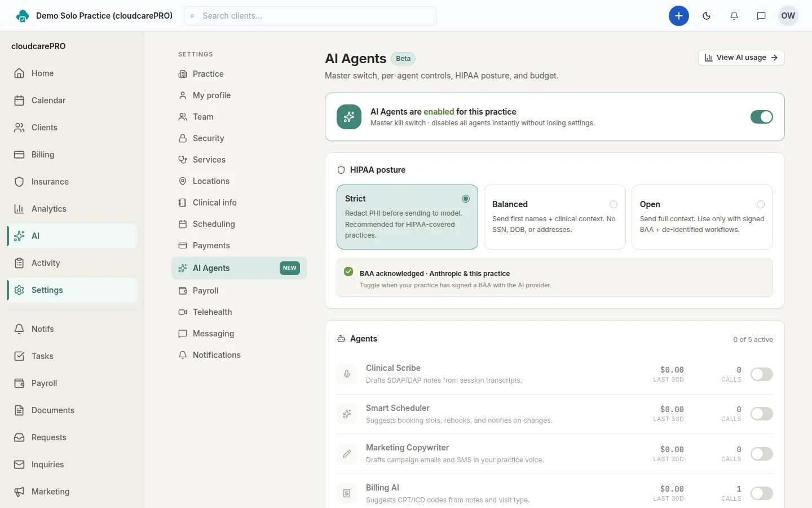Open Messaging settings section
The width and height of the screenshot is (812, 508).
(x=239, y=334)
